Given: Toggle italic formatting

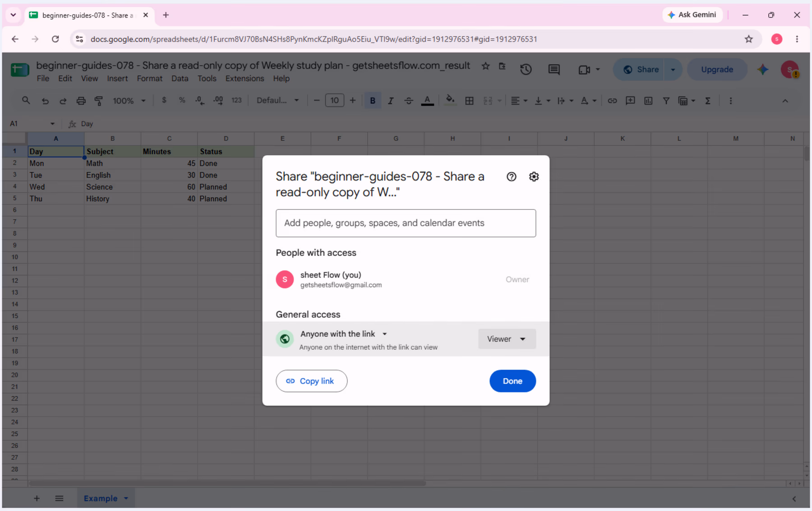Looking at the screenshot, I should pyautogui.click(x=391, y=101).
